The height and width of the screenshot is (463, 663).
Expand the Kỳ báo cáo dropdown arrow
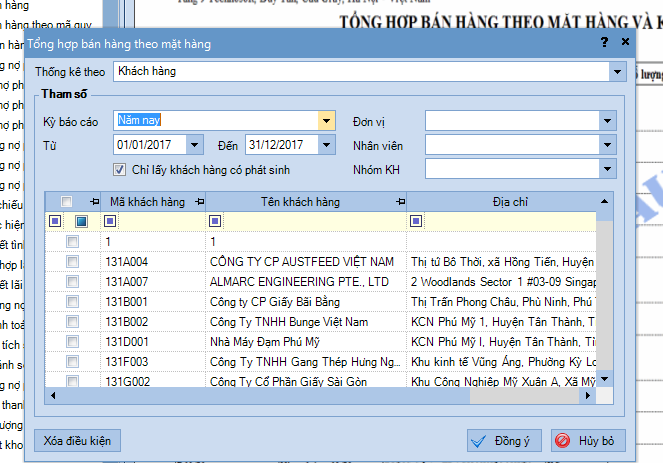coord(326,121)
